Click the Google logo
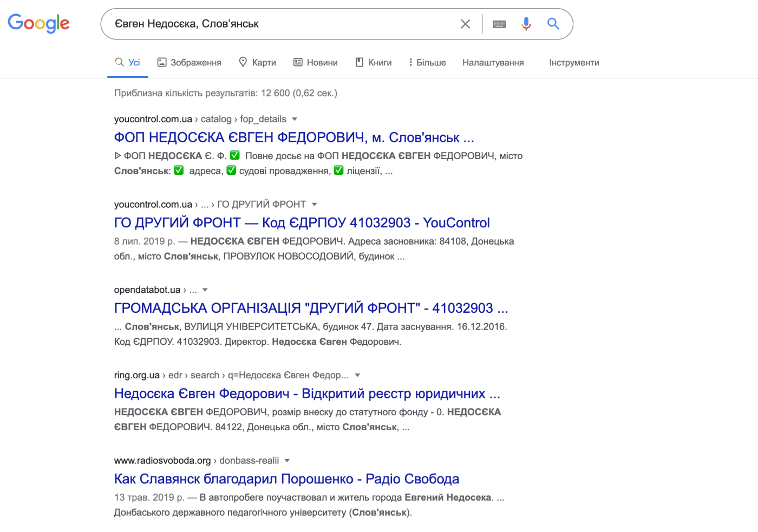Screen dimensions: 758x532 click(38, 23)
